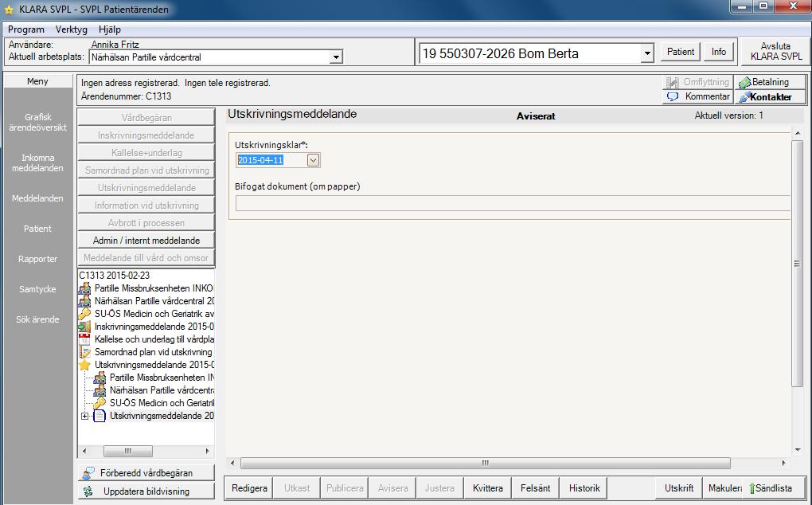Select Meddelanden in the side menu

(37, 198)
